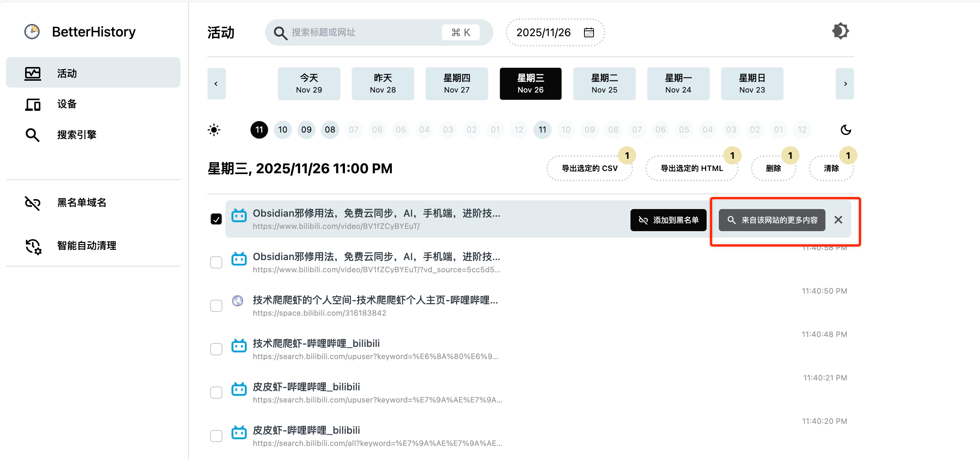Click the sun daytime hours icon
Viewport: 980px width, 460px height.
[214, 130]
